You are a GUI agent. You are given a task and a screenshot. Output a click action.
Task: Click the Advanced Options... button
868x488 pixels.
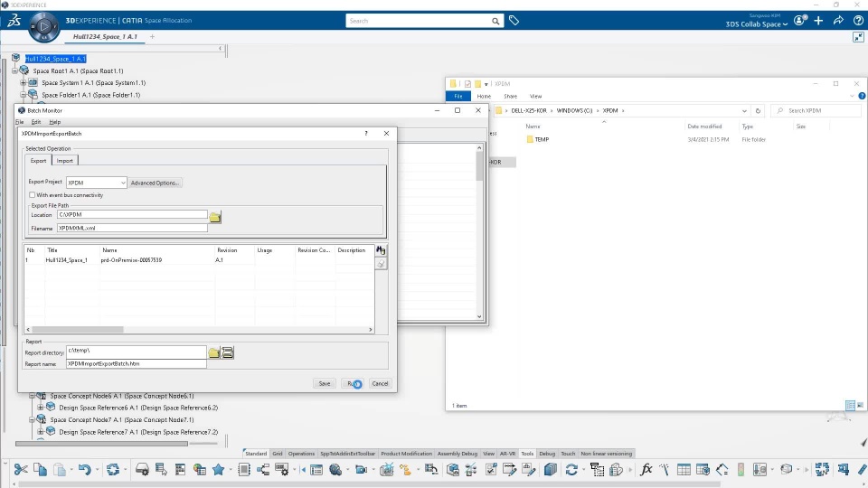click(x=155, y=183)
